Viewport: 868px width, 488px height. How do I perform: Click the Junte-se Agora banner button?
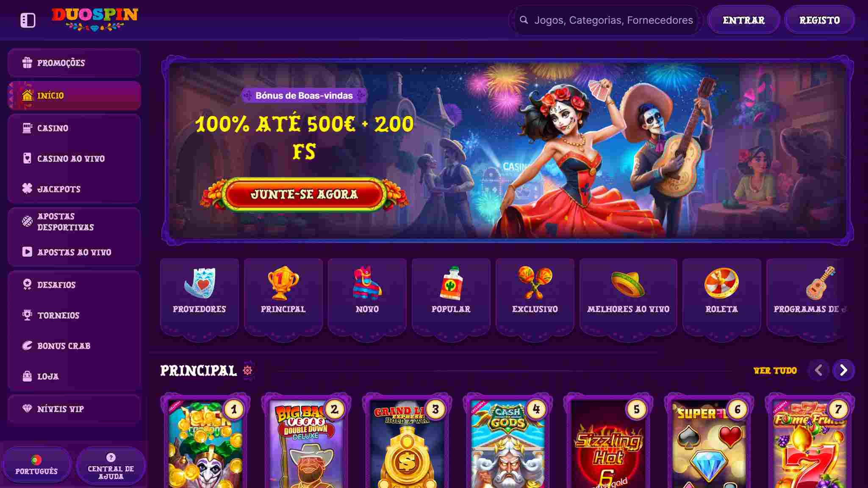[304, 194]
